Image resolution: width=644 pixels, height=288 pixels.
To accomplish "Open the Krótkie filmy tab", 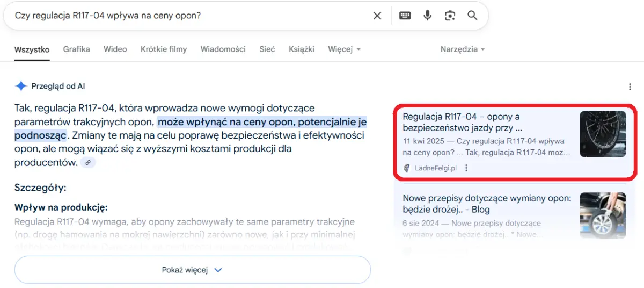I will coord(164,49).
